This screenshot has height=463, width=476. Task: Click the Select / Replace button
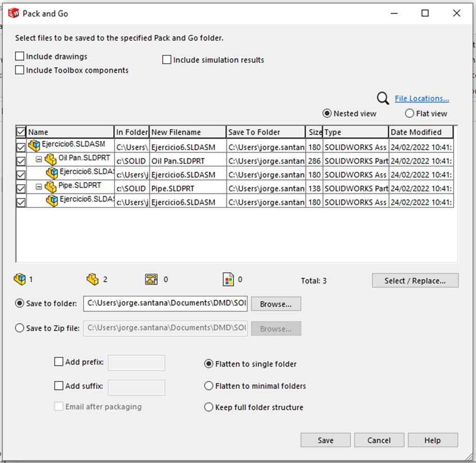click(416, 280)
